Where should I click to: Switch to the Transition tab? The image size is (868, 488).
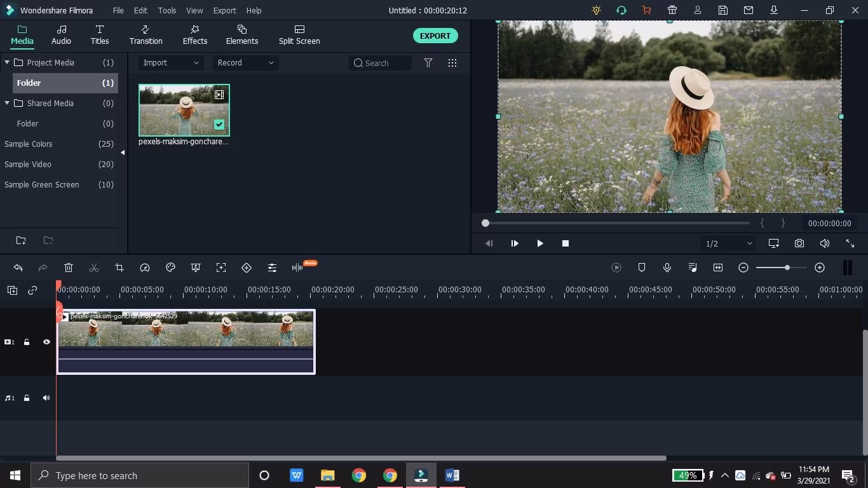click(146, 35)
